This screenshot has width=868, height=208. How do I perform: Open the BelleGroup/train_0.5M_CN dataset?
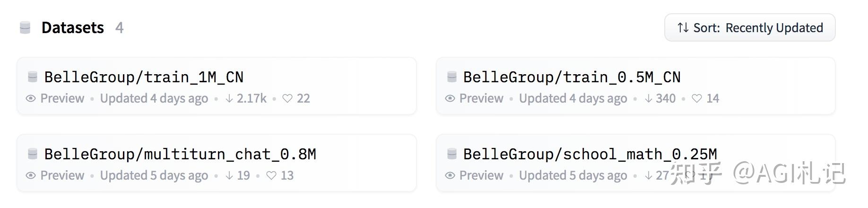pyautogui.click(x=572, y=77)
